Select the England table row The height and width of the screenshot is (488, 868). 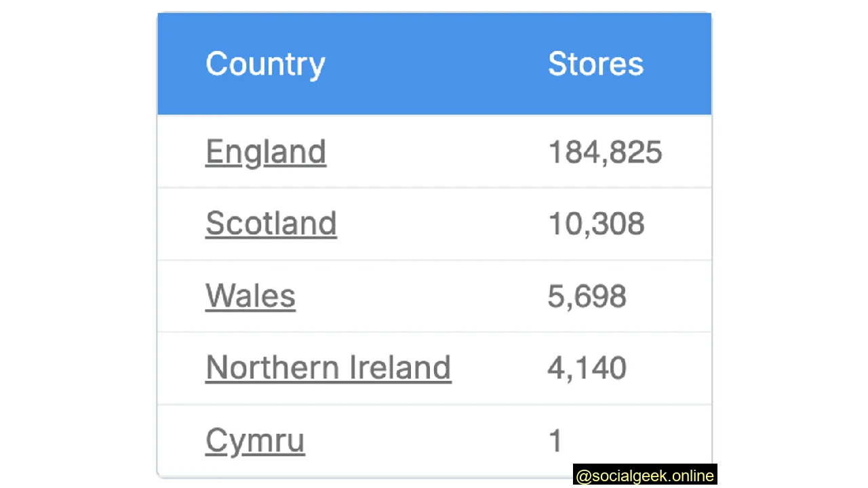(434, 151)
